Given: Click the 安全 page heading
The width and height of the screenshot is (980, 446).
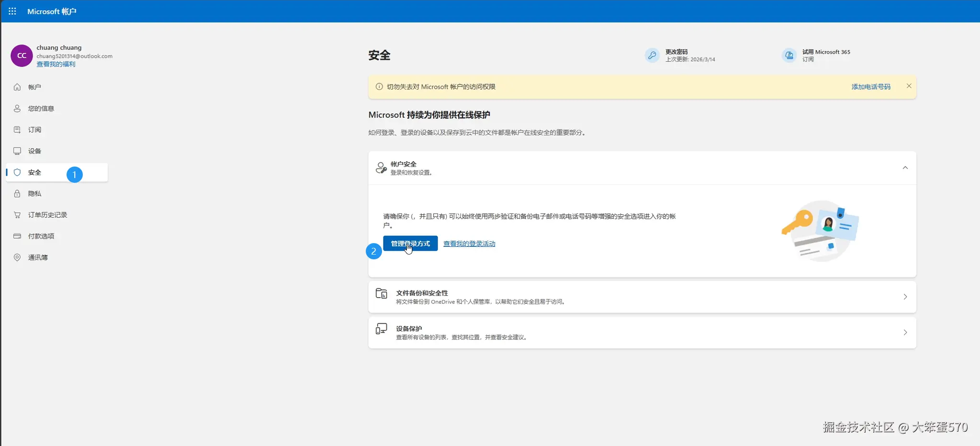Looking at the screenshot, I should [379, 56].
